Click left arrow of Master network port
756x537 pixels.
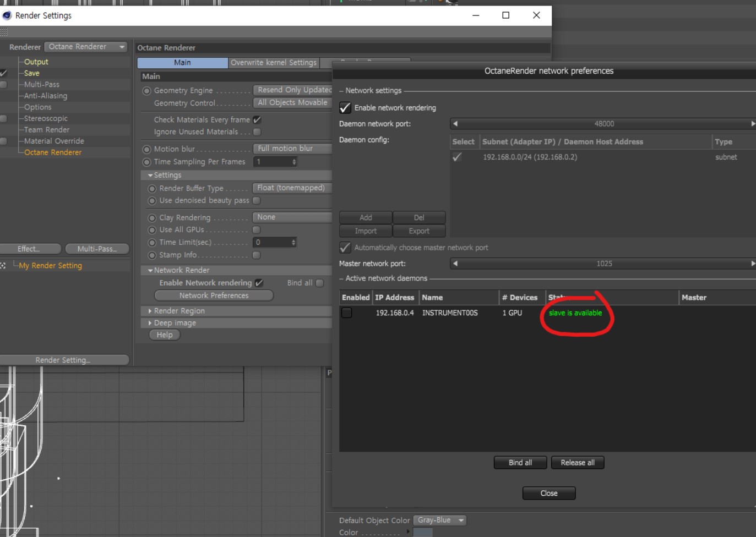pos(455,264)
